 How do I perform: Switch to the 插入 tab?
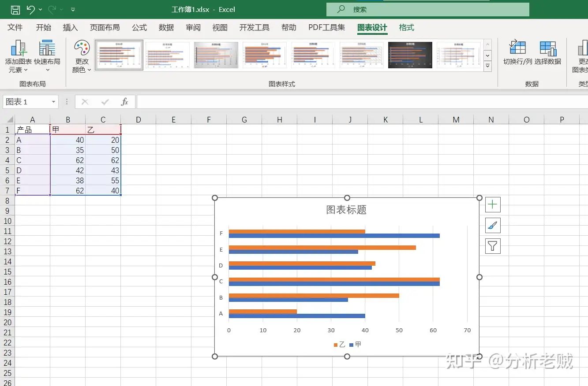70,27
